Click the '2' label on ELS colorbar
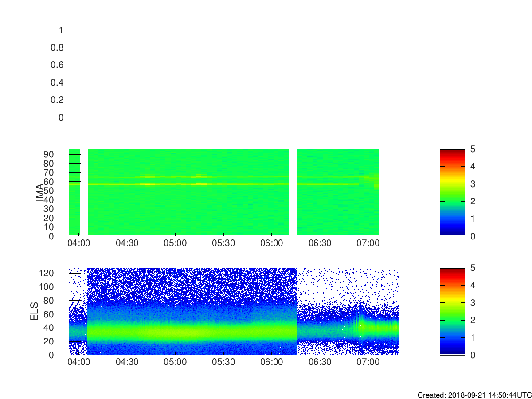 pos(473,320)
